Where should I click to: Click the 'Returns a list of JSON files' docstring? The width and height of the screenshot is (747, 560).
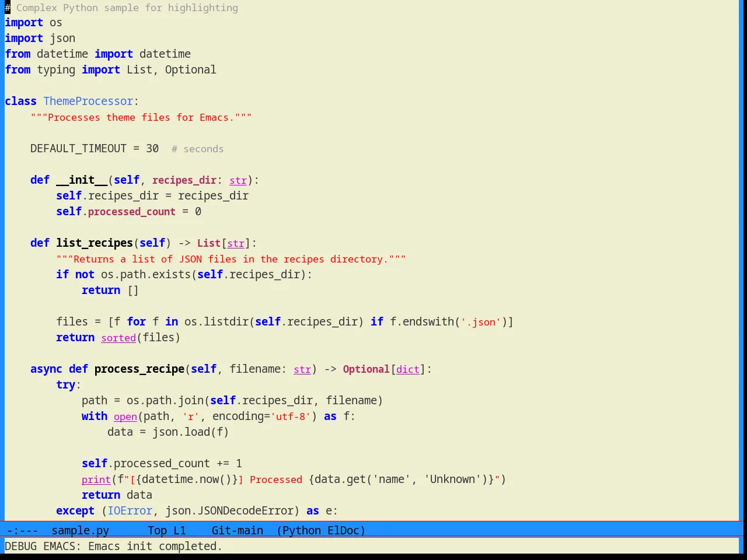point(231,259)
